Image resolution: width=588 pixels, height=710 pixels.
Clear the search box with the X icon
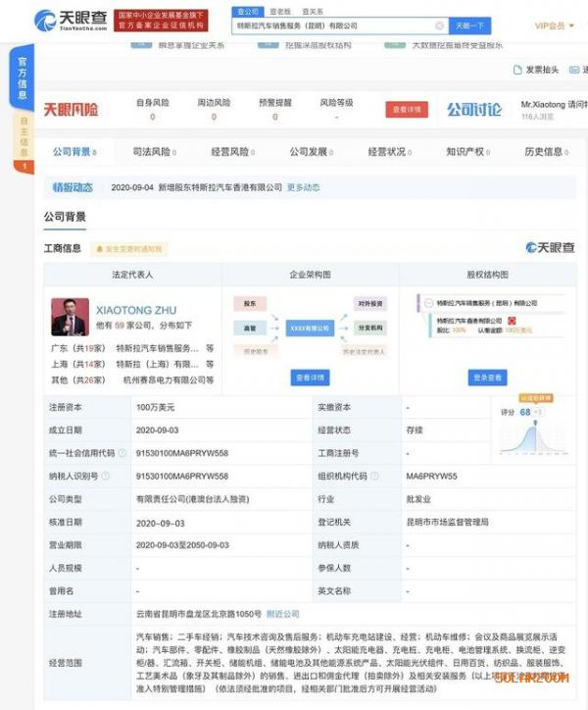pyautogui.click(x=439, y=25)
